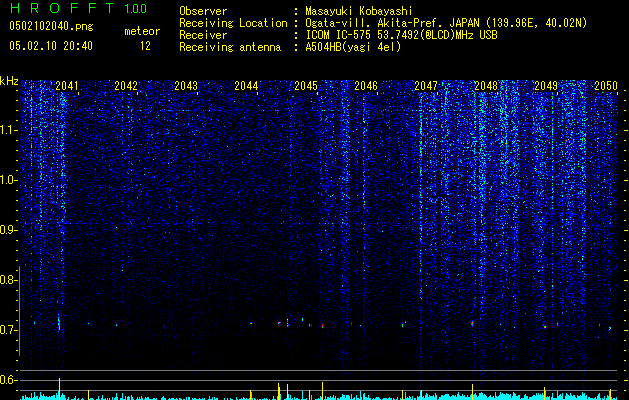
Task: Select the meteor count value 12
Action: click(x=145, y=46)
